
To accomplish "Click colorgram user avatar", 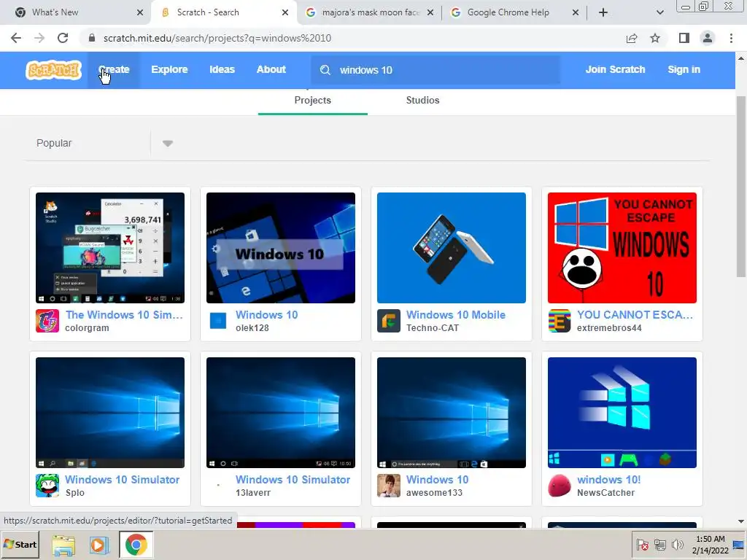I will click(47, 321).
